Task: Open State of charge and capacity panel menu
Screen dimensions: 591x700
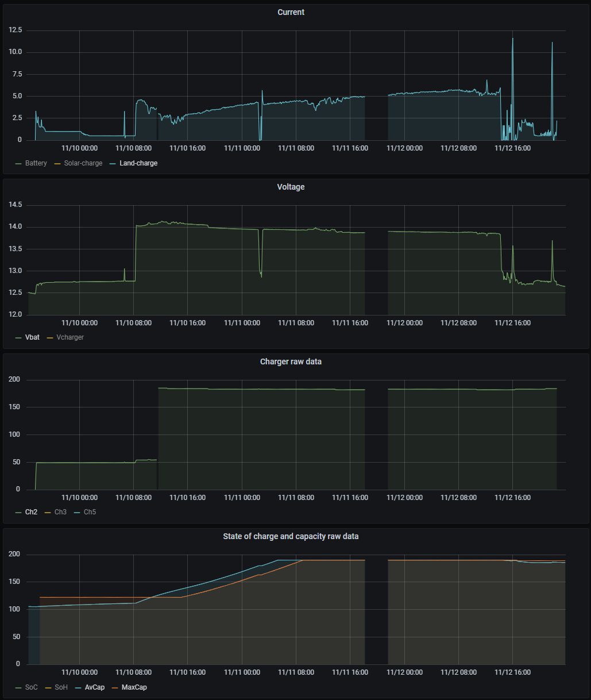Action: (291, 536)
